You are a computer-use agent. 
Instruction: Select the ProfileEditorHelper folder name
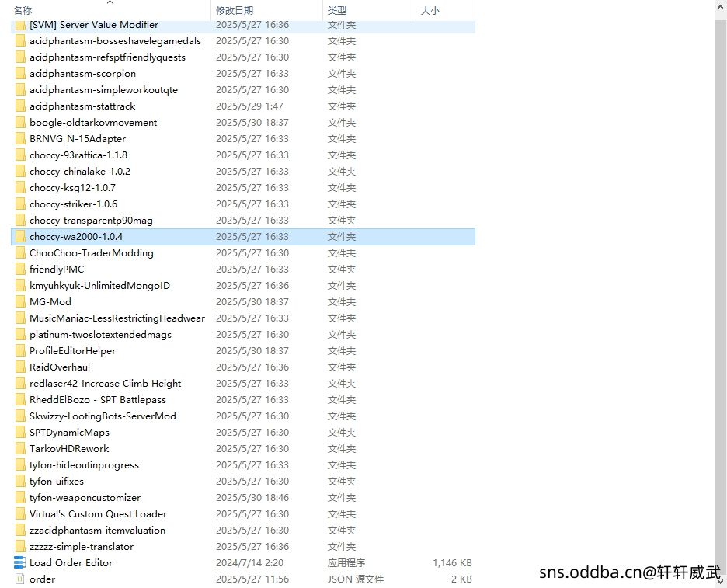tap(73, 351)
